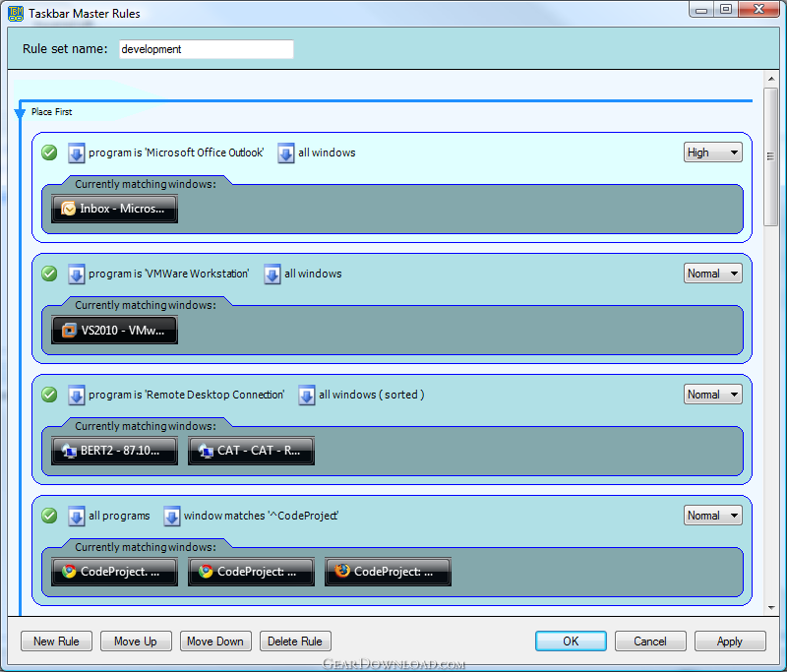The height and width of the screenshot is (672, 787).
Task: Click 'all programs' text in last rule
Action: [119, 516]
